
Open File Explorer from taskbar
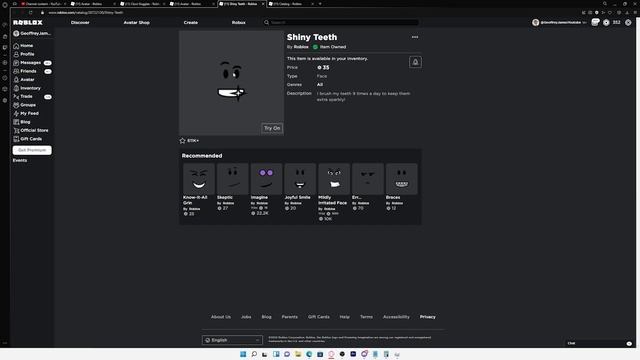(298, 354)
